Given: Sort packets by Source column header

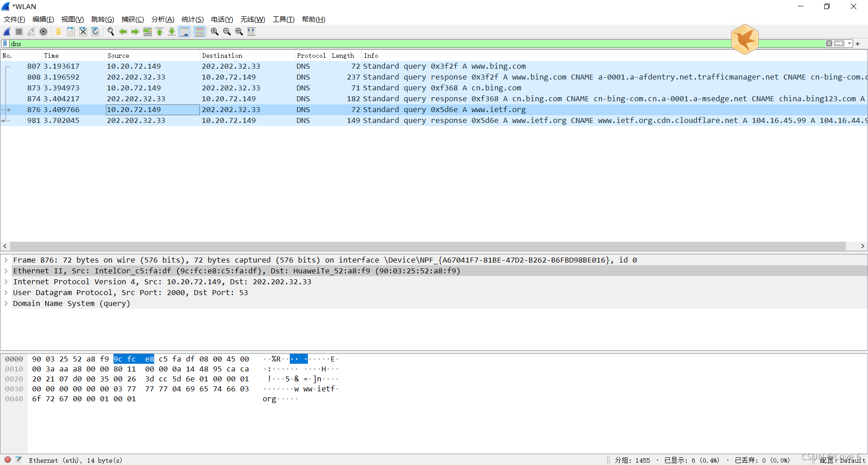Looking at the screenshot, I should pos(152,56).
